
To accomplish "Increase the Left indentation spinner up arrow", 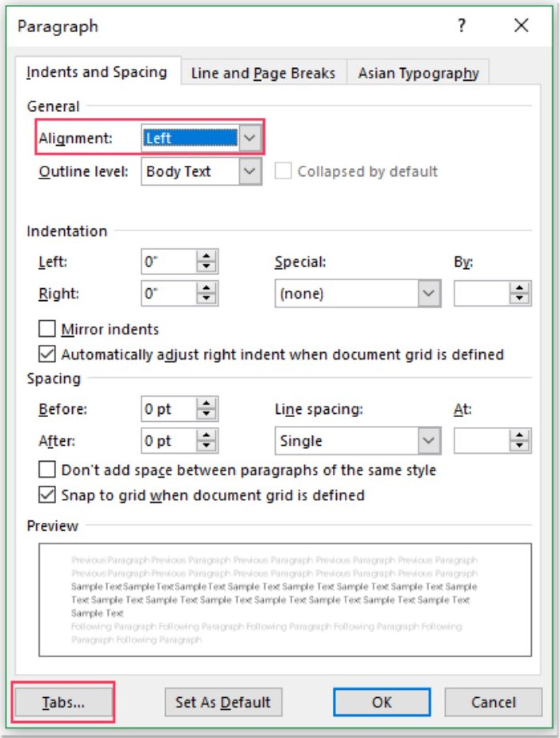I will coord(207,256).
